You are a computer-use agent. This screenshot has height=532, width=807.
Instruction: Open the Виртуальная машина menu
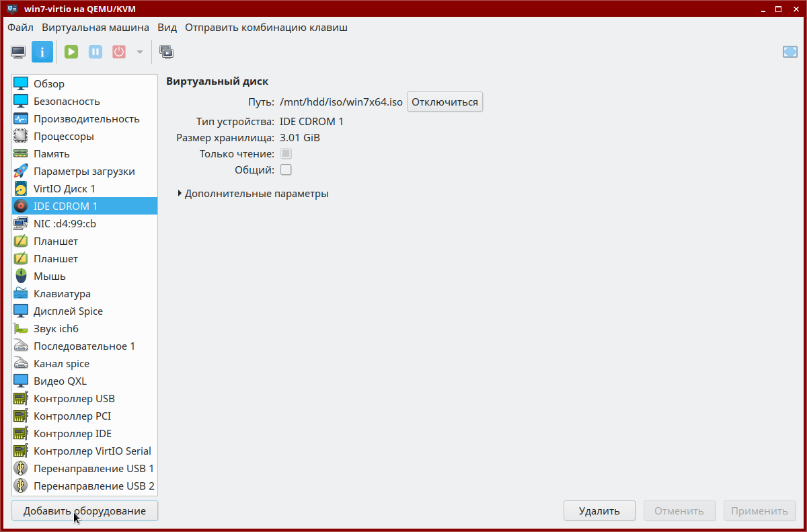click(95, 28)
